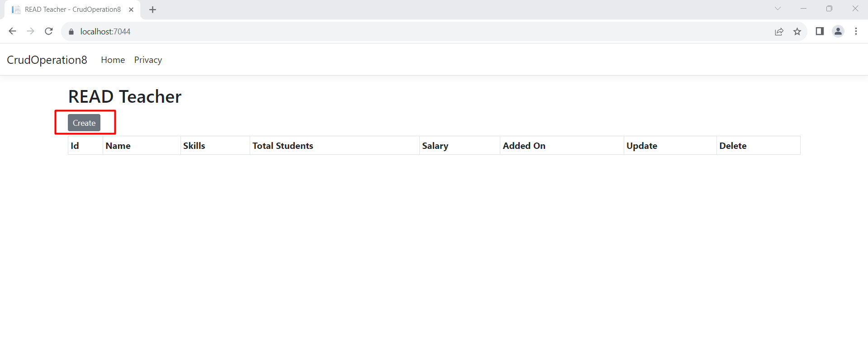Click the share page icon
The height and width of the screenshot is (362, 868).
(x=779, y=32)
